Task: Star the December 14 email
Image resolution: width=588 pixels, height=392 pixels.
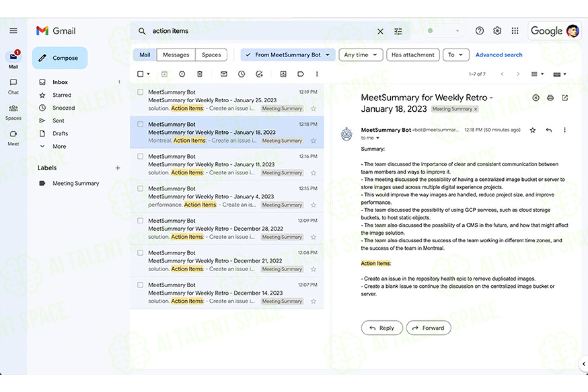Action: coord(313,301)
